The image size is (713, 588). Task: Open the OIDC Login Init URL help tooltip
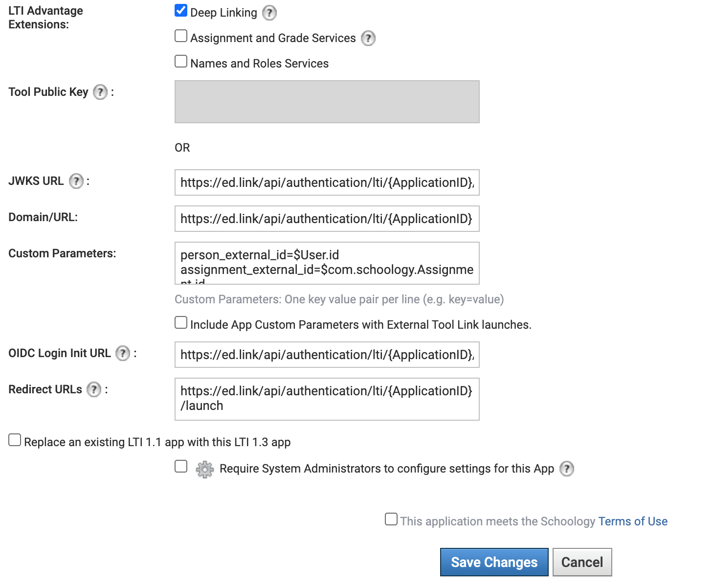tap(122, 353)
